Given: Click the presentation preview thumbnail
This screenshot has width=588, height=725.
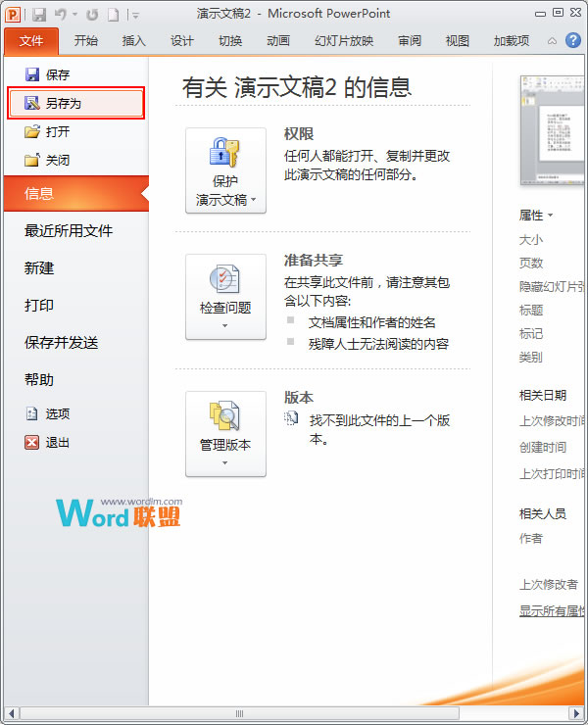Looking at the screenshot, I should click(x=553, y=131).
